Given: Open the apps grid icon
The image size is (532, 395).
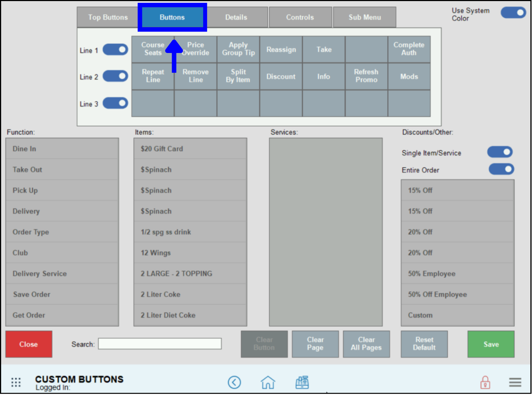Looking at the screenshot, I should click(16, 382).
